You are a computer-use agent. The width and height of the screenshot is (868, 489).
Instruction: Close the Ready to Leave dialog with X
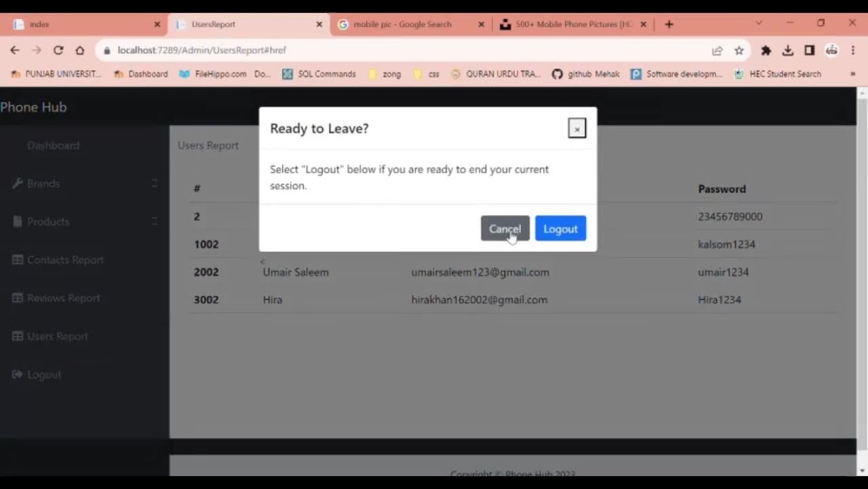click(577, 129)
